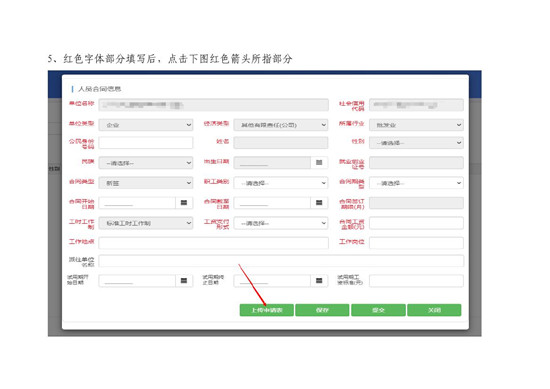Screen dimensions: 550x389
Task: Open the 合同期限类型 dropdown
Action: click(416, 183)
